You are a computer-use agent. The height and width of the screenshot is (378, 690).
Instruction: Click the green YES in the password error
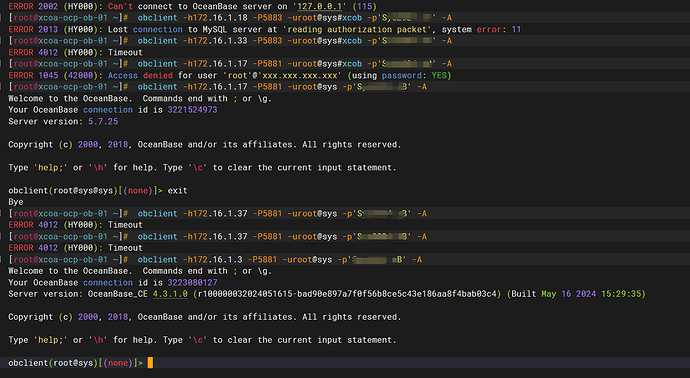439,76
